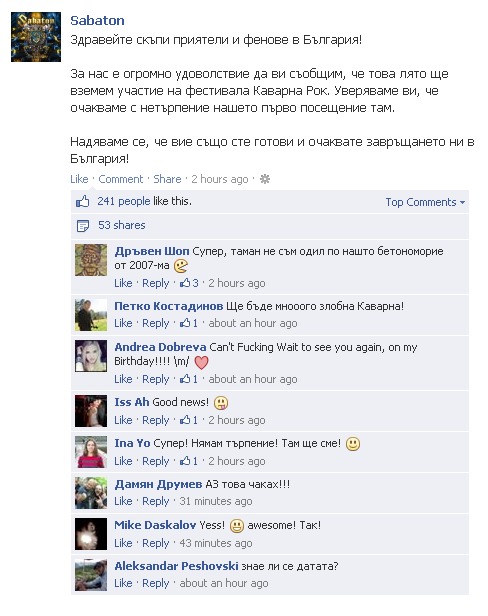The width and height of the screenshot is (488, 616).
Task: Like Aleksandar Peshovski's comment
Action: click(x=123, y=583)
